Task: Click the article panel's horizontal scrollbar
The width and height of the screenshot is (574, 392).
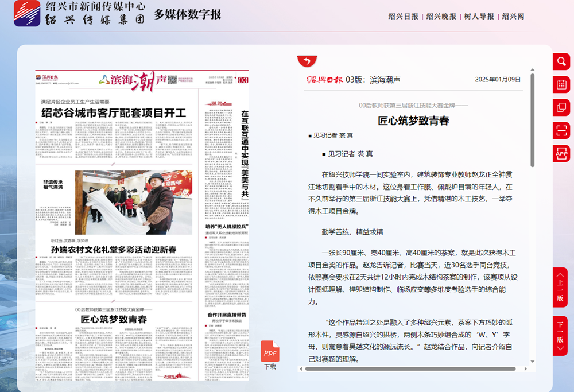Action: (413, 368)
